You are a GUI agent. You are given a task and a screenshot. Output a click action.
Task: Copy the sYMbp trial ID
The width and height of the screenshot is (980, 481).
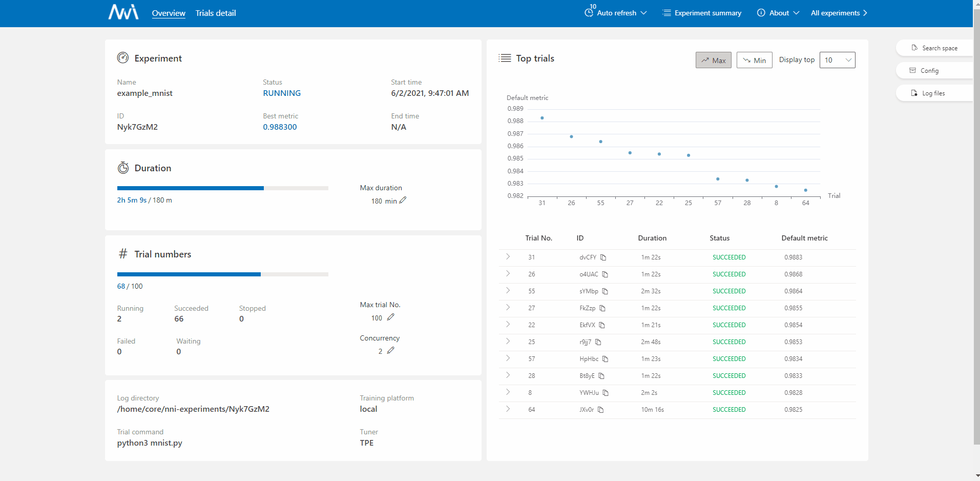pos(605,291)
